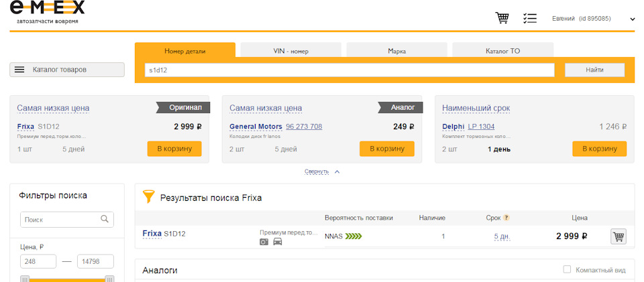Screen dimensions: 644x282
Task: Click the Найти search button
Action: point(594,70)
